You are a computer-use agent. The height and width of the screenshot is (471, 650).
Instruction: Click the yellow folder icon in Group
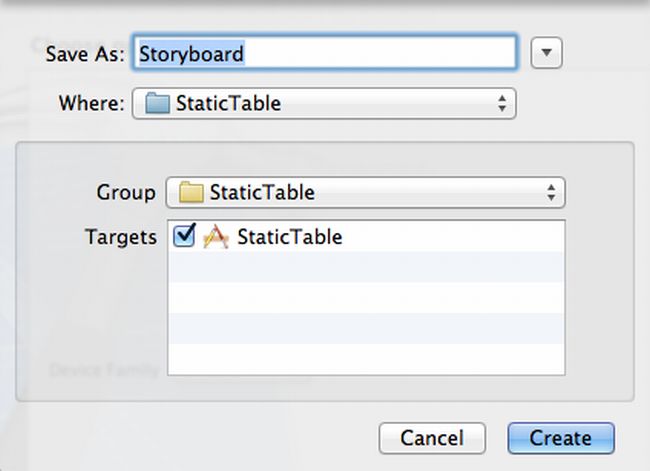[x=191, y=192]
